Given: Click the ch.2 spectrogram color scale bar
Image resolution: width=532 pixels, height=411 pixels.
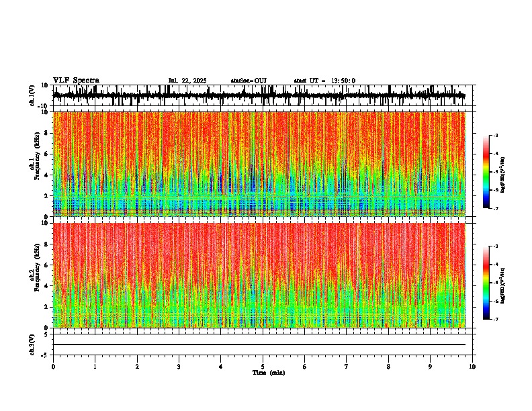Looking at the screenshot, I should click(x=486, y=283).
